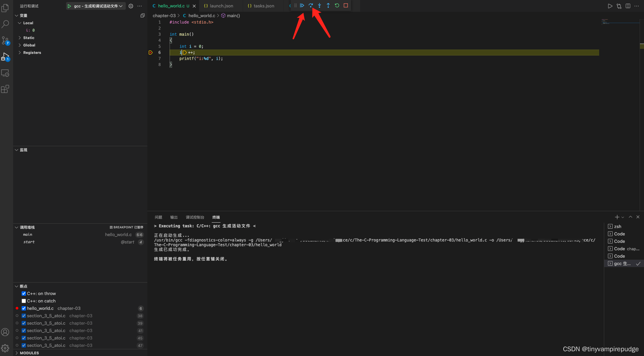Enable C++: on catch breakpoint checkbox

pyautogui.click(x=24, y=301)
